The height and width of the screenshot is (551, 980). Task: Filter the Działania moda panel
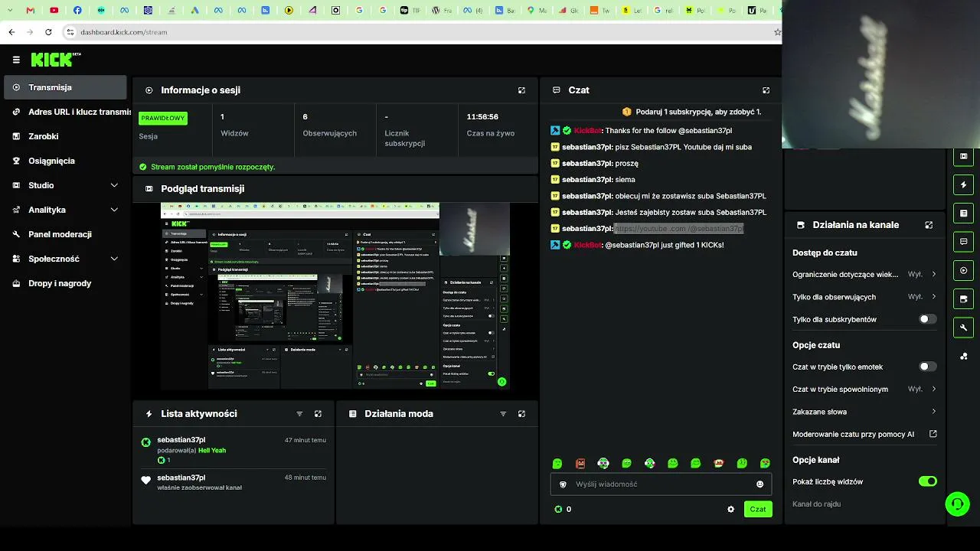pos(503,414)
